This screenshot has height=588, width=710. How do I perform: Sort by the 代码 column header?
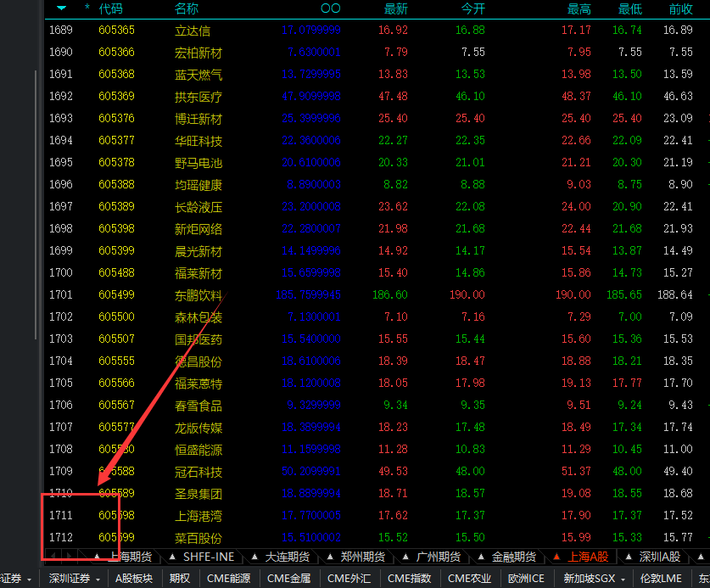click(110, 8)
